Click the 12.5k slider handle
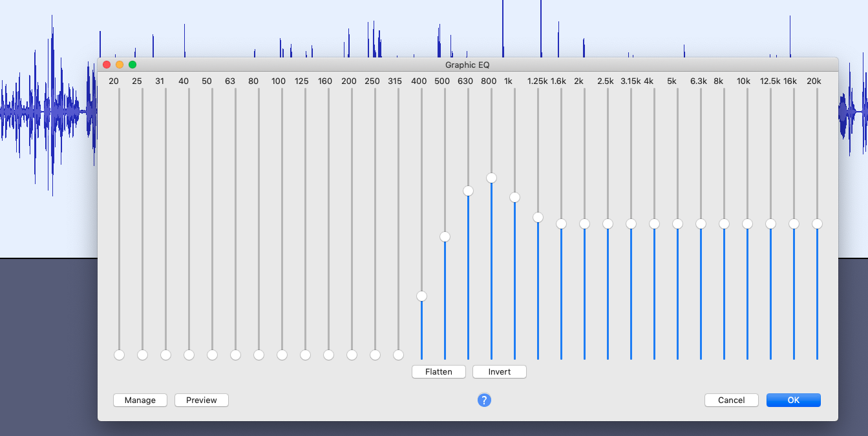868x436 pixels. pyautogui.click(x=770, y=223)
